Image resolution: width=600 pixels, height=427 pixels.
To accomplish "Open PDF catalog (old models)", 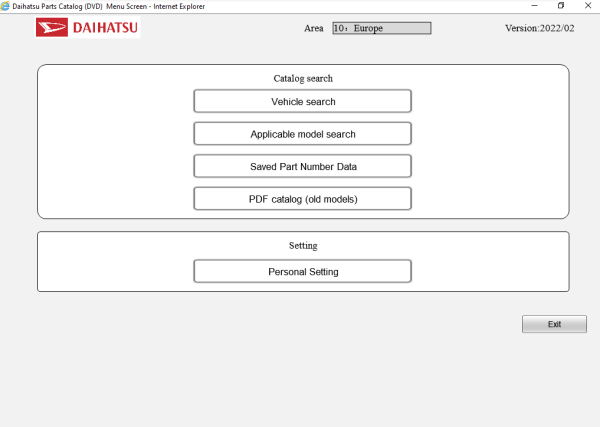I will [x=303, y=199].
